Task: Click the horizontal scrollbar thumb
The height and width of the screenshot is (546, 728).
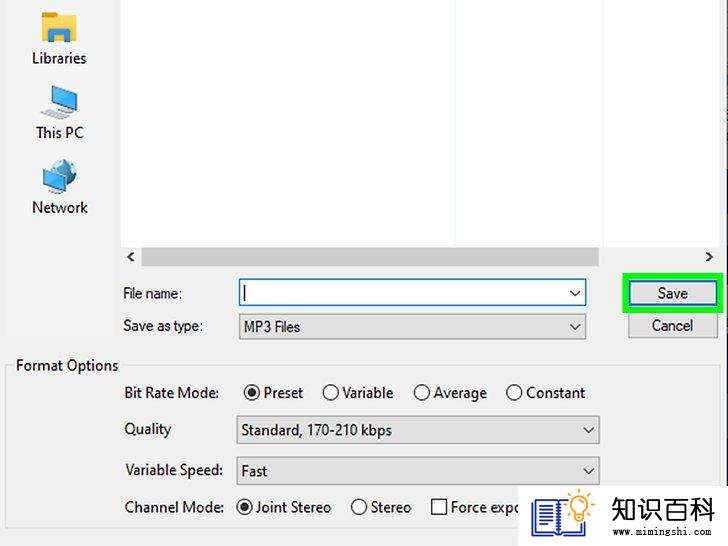Action: point(370,257)
